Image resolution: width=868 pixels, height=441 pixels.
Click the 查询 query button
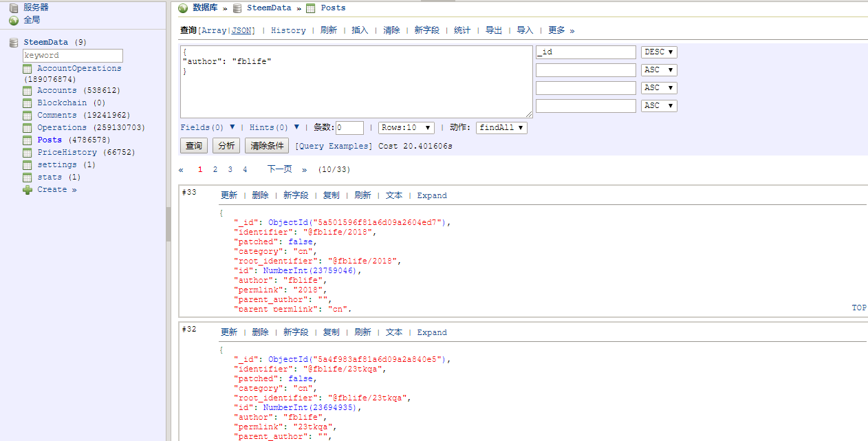[194, 146]
